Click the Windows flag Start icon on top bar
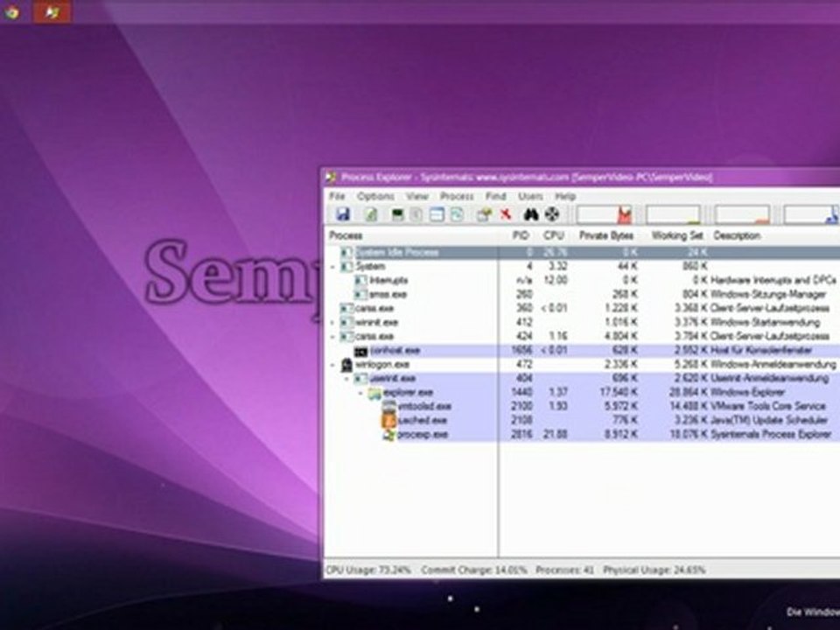Image resolution: width=840 pixels, height=630 pixels. [52, 11]
